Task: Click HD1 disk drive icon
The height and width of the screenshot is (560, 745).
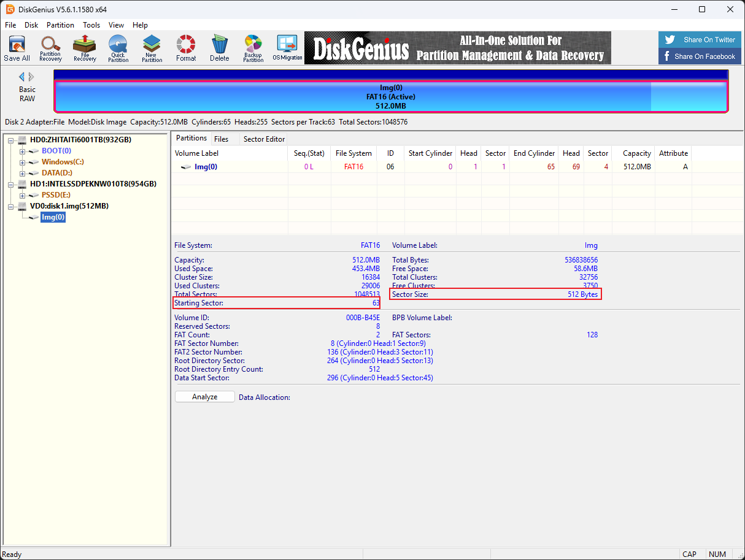Action: pos(22,184)
